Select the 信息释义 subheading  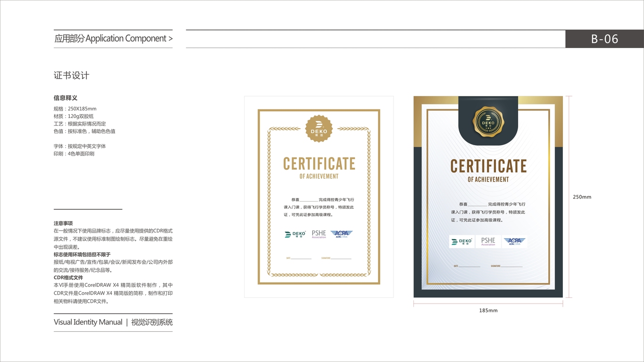[x=66, y=98]
